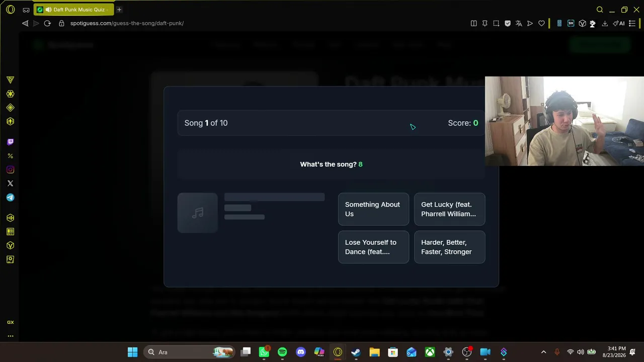Bookmark the page with the heart icon
The height and width of the screenshot is (362, 644).
(x=541, y=23)
